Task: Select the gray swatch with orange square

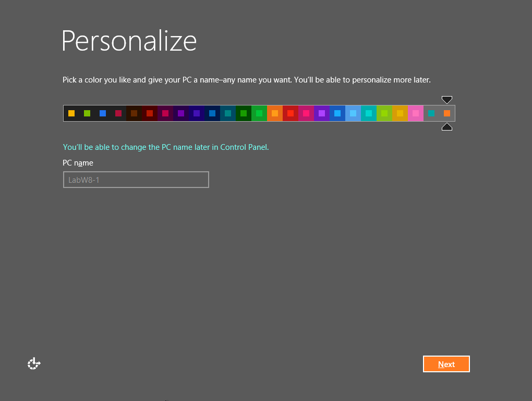Action: [447, 113]
